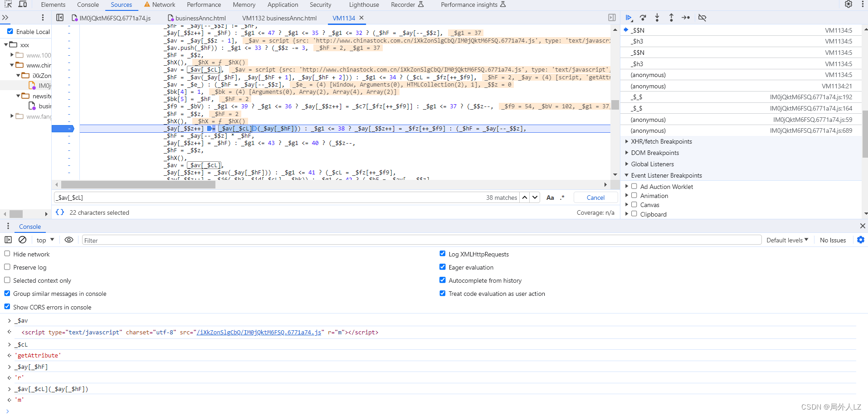Collapse the xxx folder in navigator
The height and width of the screenshot is (415, 868).
(6, 44)
